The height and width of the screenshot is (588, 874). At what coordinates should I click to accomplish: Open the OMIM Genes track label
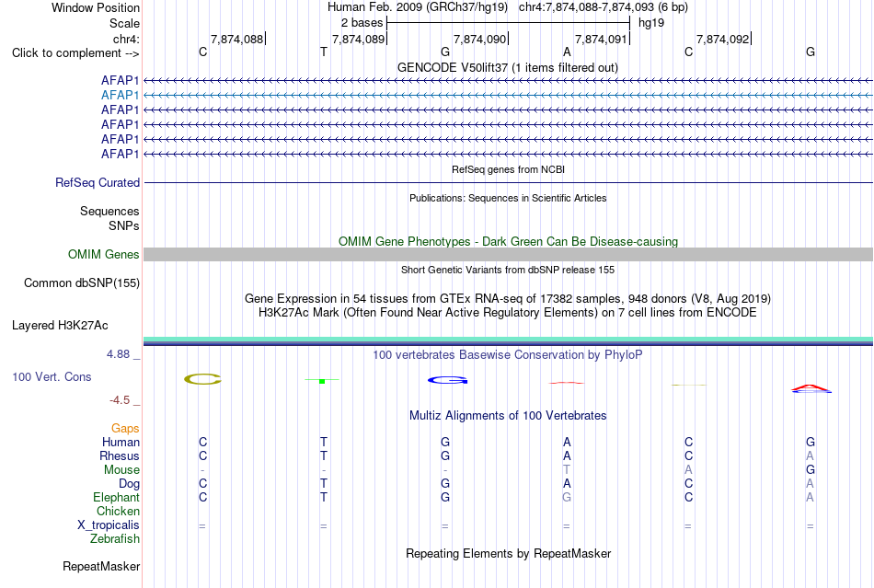[x=103, y=255]
